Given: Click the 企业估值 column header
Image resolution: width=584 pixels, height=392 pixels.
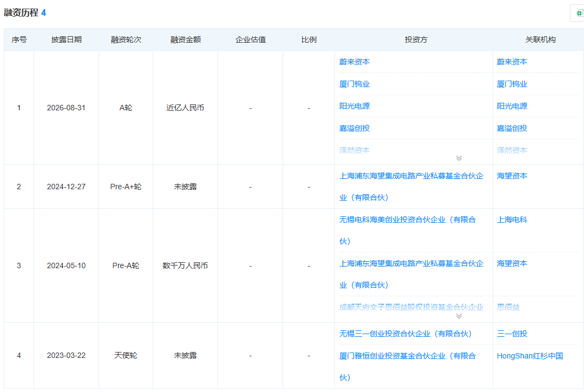Looking at the screenshot, I should click(x=250, y=40).
